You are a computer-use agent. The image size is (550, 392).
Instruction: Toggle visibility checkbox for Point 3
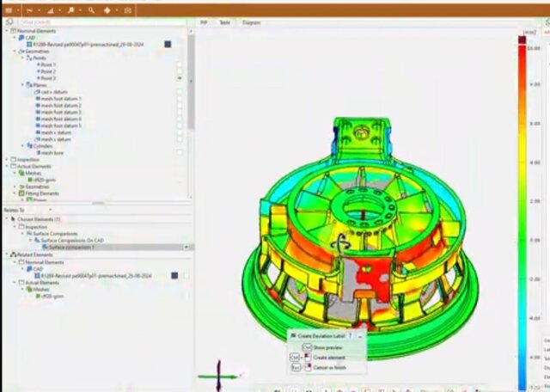pyautogui.click(x=180, y=77)
